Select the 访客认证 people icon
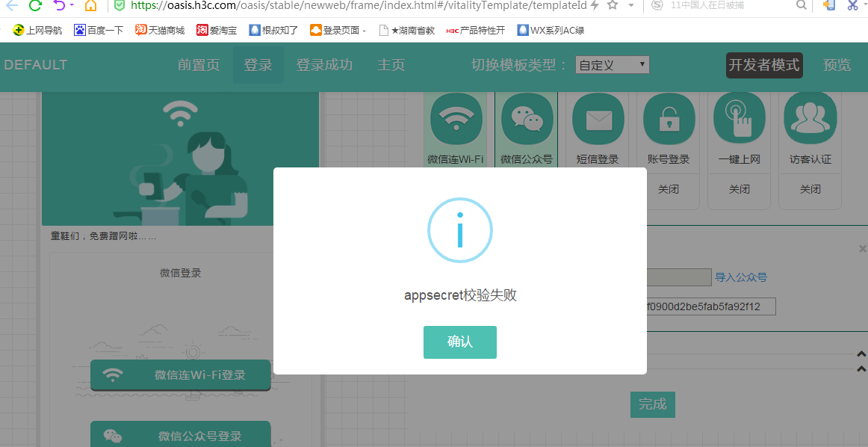868x447 pixels. (x=810, y=119)
